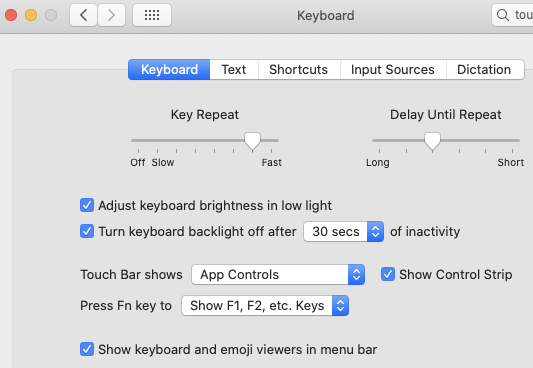The width and height of the screenshot is (533, 368).
Task: Click into the search field
Action: (512, 15)
